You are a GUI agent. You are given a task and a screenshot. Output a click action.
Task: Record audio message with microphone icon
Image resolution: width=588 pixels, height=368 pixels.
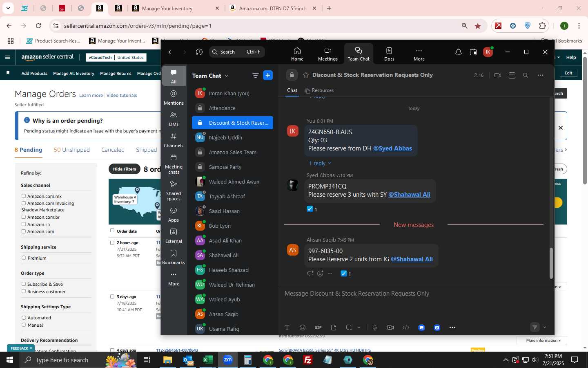(375, 328)
